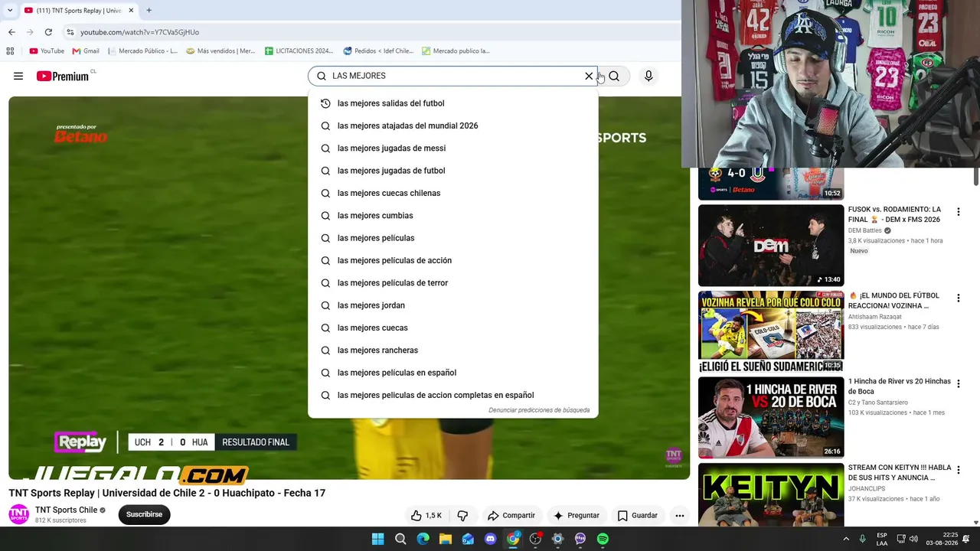Dislike the video with thumbs down
The height and width of the screenshot is (551, 980).
point(462,516)
